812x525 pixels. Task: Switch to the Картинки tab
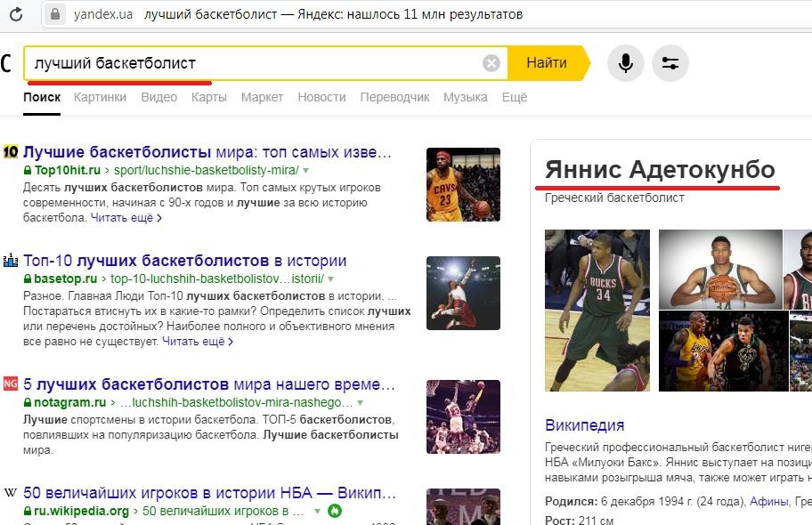point(100,97)
